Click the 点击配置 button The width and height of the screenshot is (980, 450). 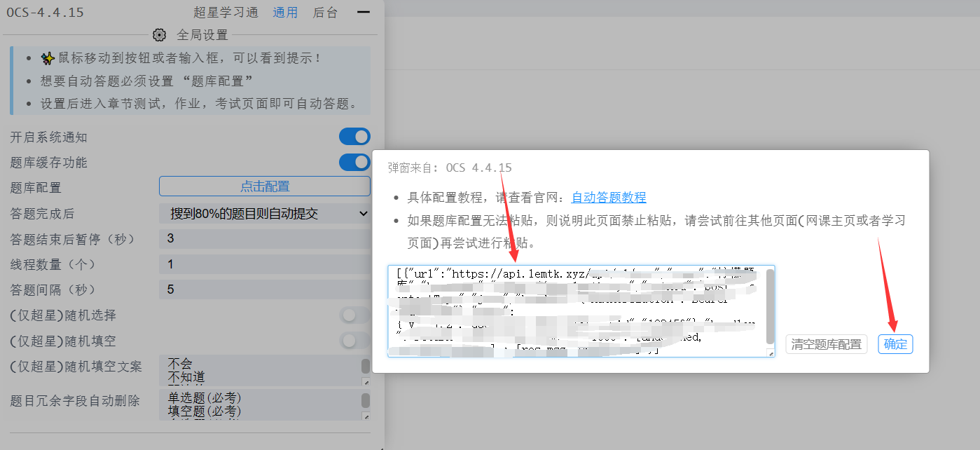[264, 186]
